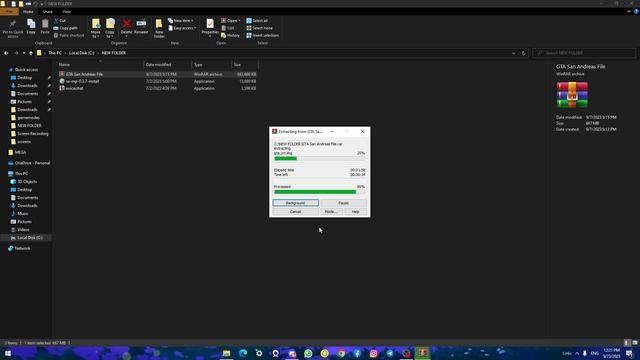
Task: Open the recent locations dropdown
Action: click(x=24, y=53)
